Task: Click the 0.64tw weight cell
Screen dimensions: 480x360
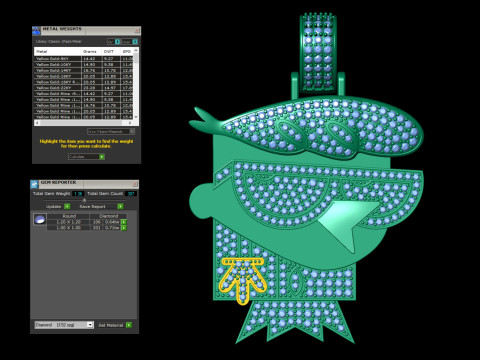Action: [x=112, y=222]
